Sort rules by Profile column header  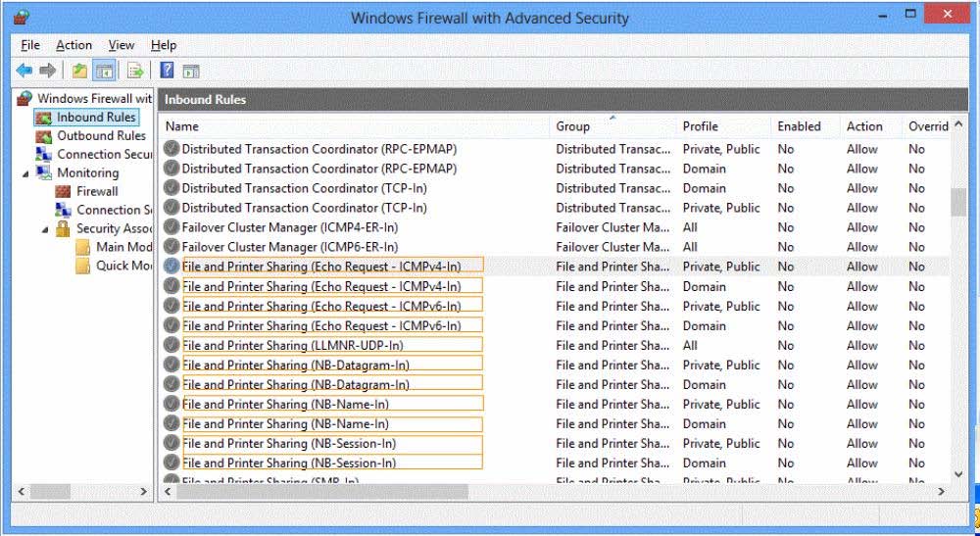724,126
